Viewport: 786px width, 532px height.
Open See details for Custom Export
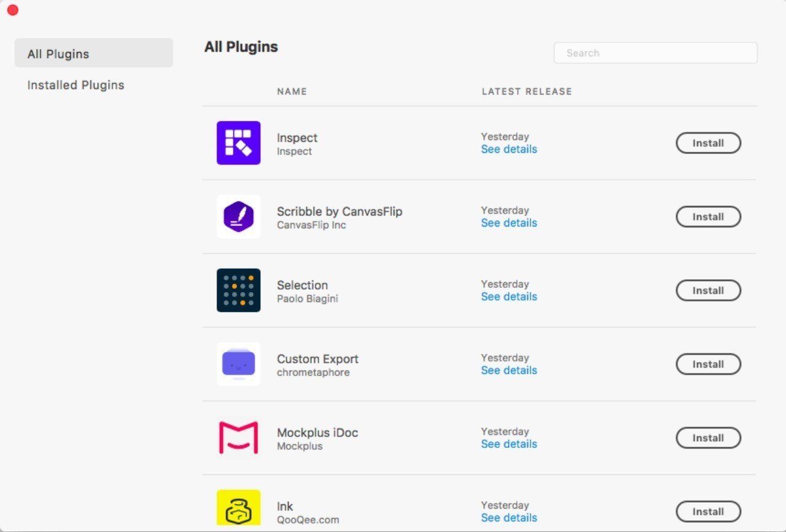509,370
